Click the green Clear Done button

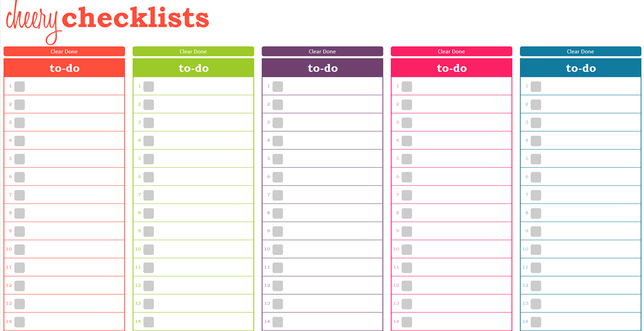pos(193,52)
